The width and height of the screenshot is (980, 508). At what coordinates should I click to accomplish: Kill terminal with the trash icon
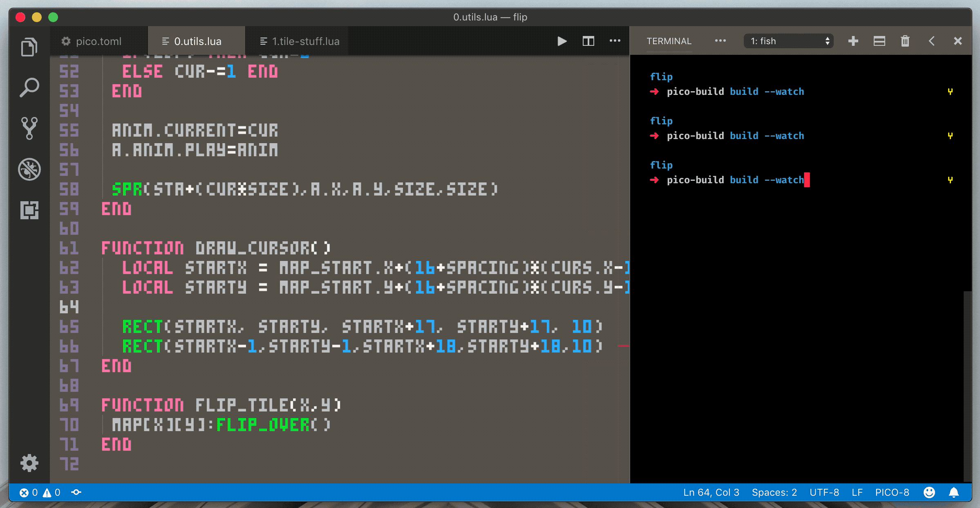coord(905,41)
